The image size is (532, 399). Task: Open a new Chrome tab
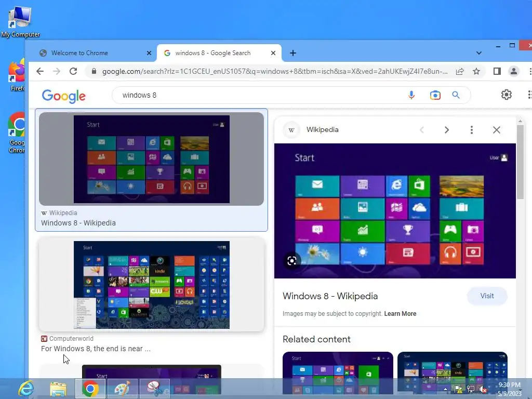(293, 53)
